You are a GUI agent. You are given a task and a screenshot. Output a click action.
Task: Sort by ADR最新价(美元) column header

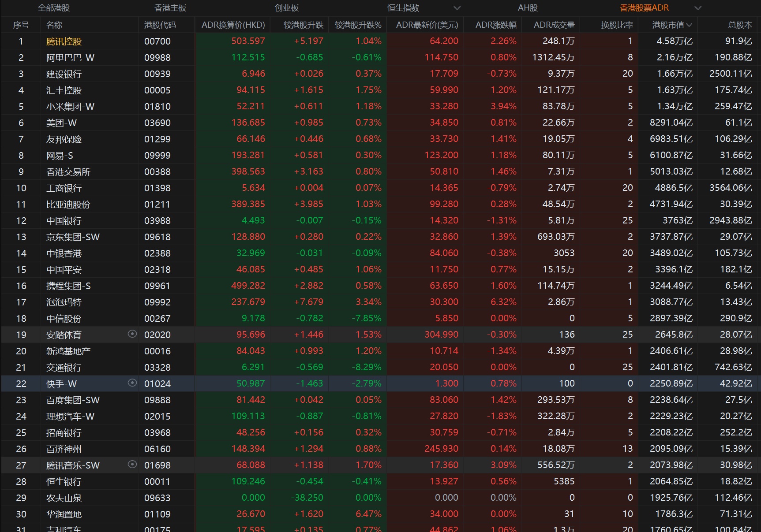427,25
